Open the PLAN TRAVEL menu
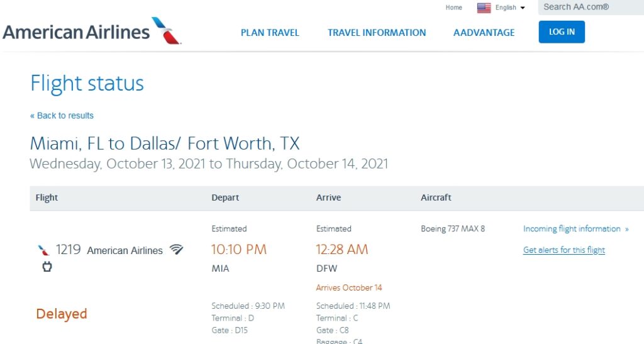This screenshot has width=644, height=344. pos(270,33)
